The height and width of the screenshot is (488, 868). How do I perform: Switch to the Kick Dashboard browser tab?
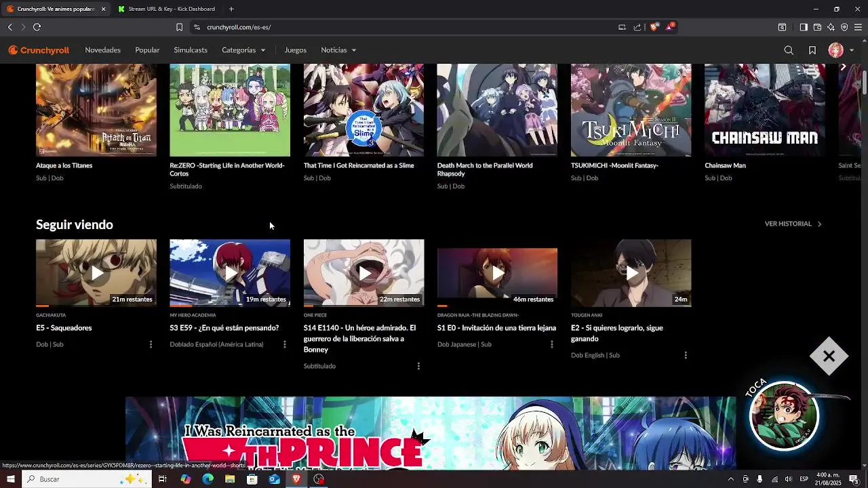tap(166, 9)
